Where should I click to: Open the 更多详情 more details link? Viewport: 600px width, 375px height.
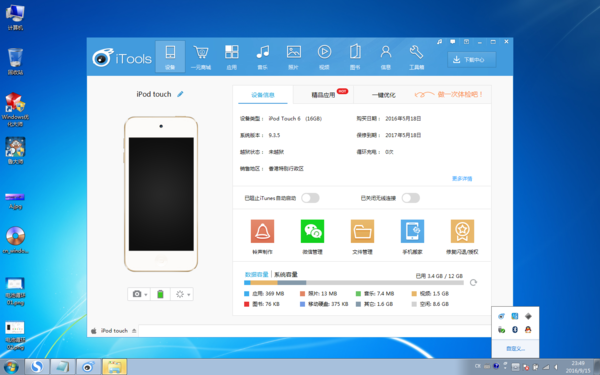(x=462, y=178)
